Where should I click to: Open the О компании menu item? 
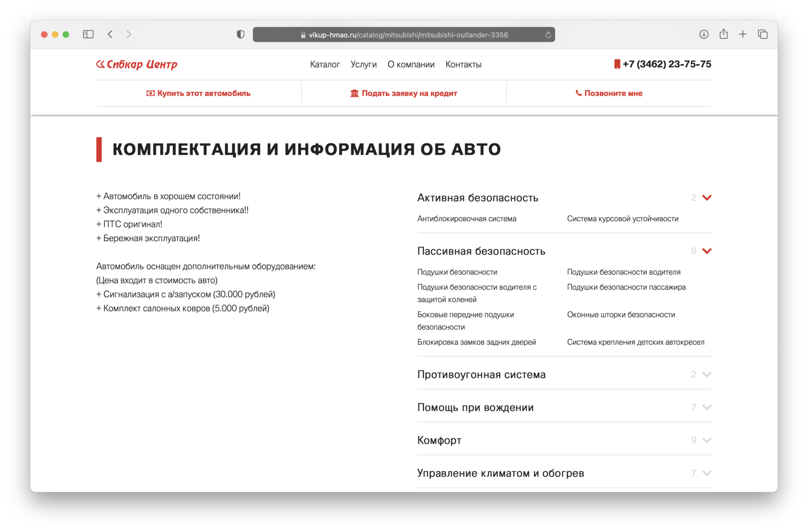411,64
